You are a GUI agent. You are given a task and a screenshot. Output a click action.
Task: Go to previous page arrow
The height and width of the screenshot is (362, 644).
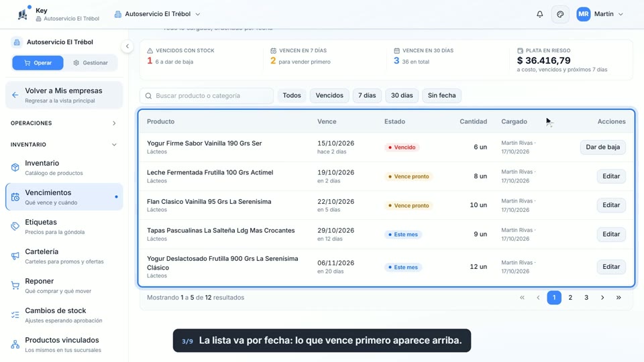click(x=538, y=298)
